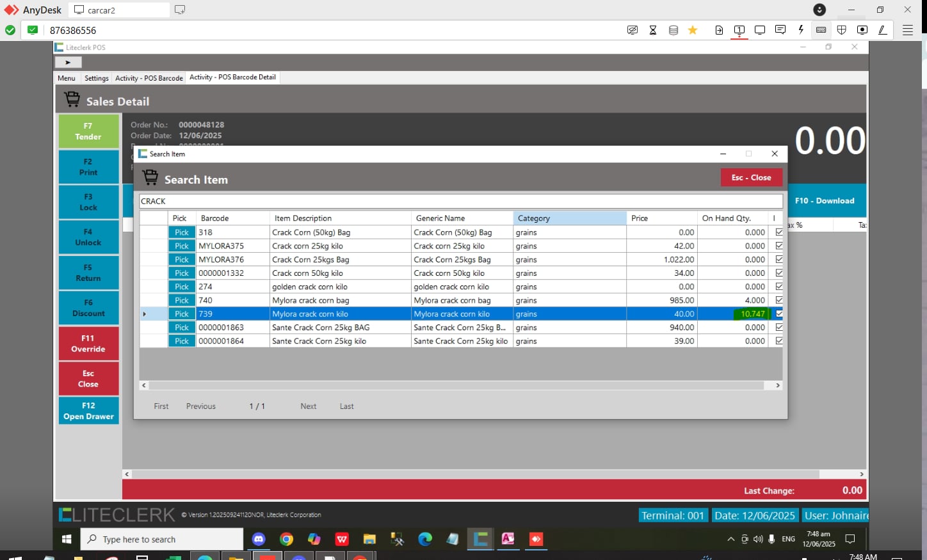The width and height of the screenshot is (927, 560).
Task: Click Pick for Mylora crack corn bag
Action: coord(182,300)
